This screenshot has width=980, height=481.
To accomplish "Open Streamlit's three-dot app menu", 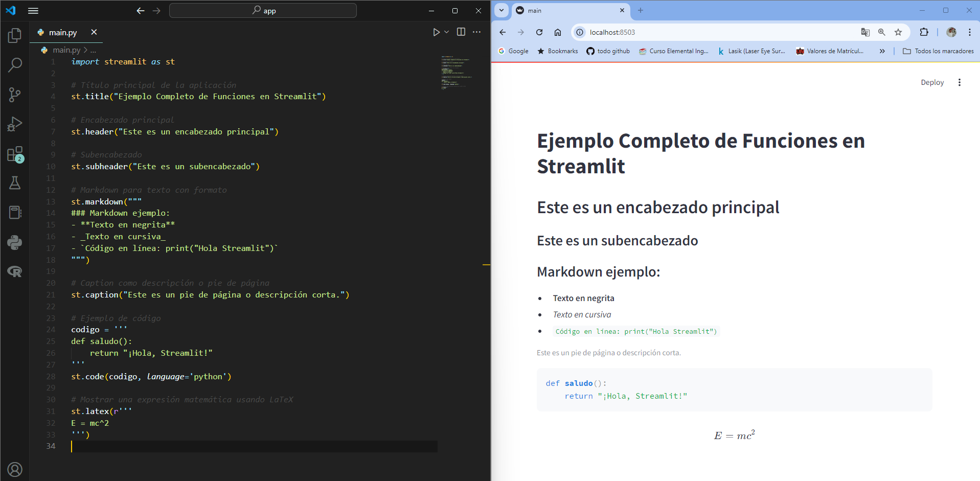I will click(x=960, y=82).
